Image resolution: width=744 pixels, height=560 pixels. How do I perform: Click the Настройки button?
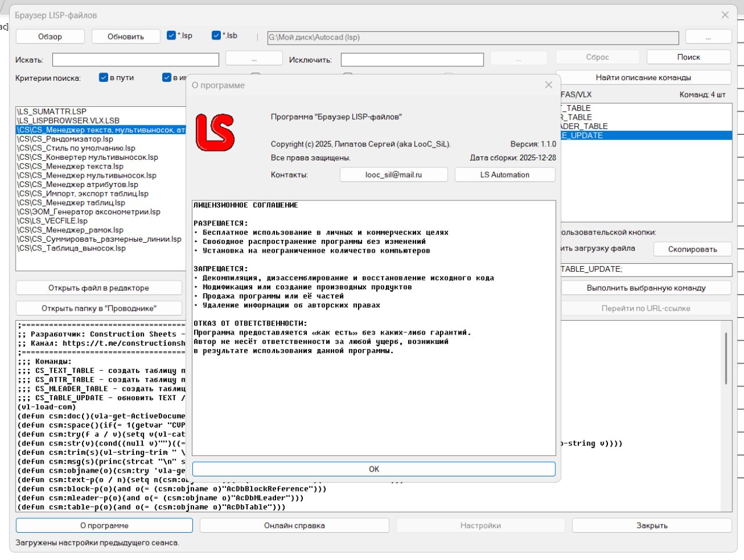(x=481, y=525)
